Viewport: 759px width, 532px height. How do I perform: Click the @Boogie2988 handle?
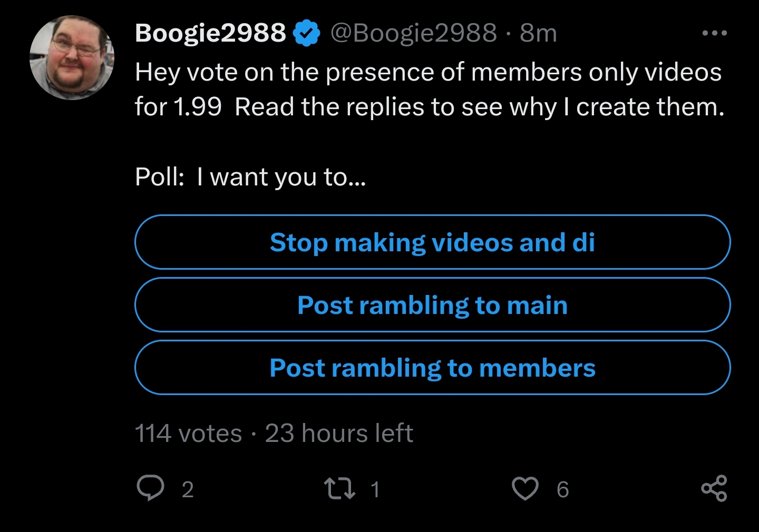[x=414, y=33]
